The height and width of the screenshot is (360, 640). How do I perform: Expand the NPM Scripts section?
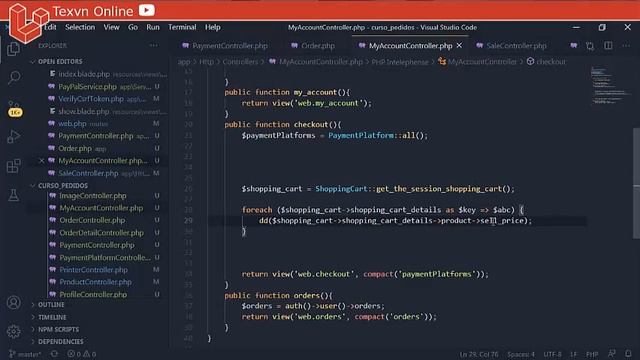point(58,329)
